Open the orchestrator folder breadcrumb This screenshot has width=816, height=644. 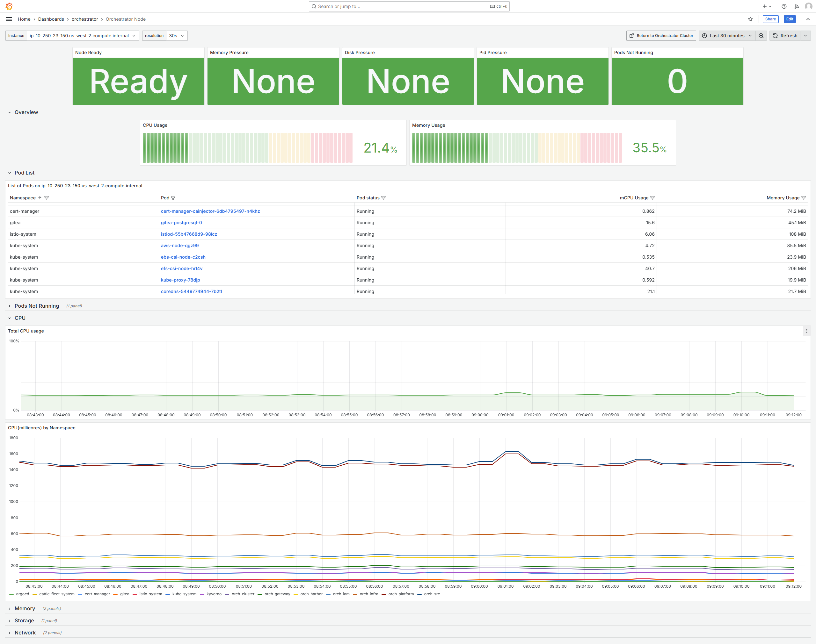(84, 19)
